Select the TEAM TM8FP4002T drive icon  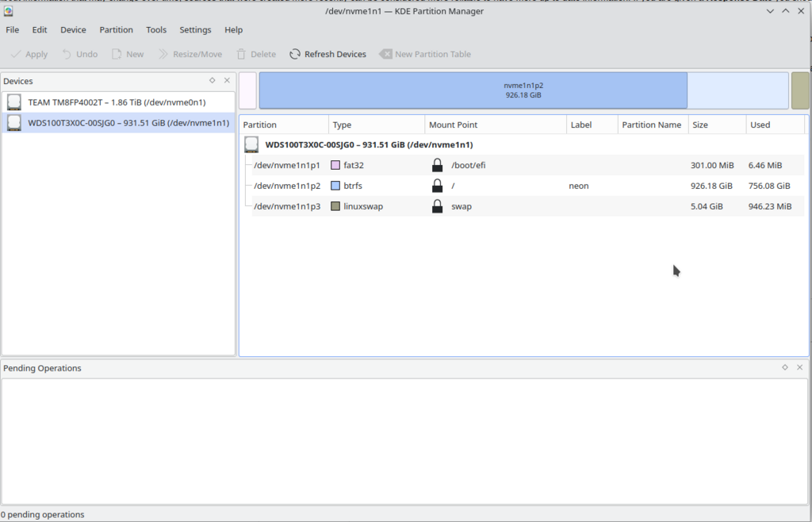[14, 102]
